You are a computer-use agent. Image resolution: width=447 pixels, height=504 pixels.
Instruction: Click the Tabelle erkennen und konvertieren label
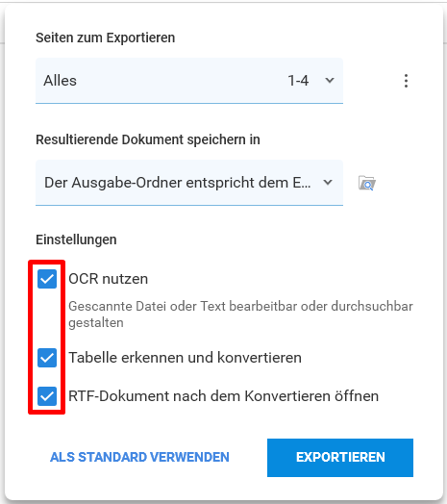pyautogui.click(x=186, y=358)
